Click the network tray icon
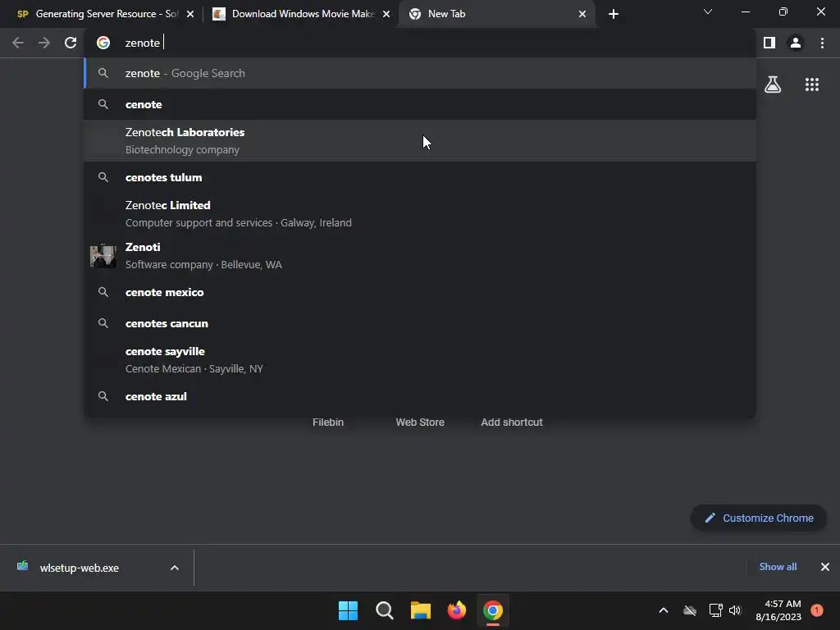The height and width of the screenshot is (630, 840). click(x=715, y=610)
